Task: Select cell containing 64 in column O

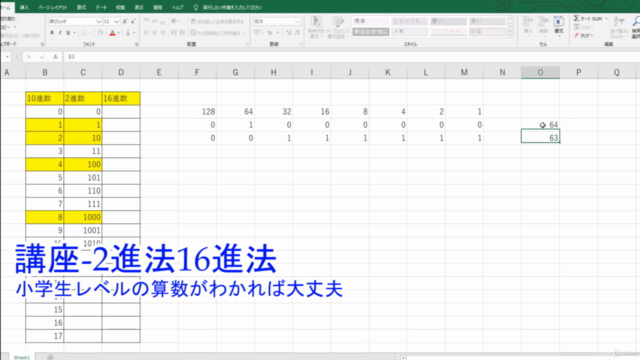Action: 540,125
